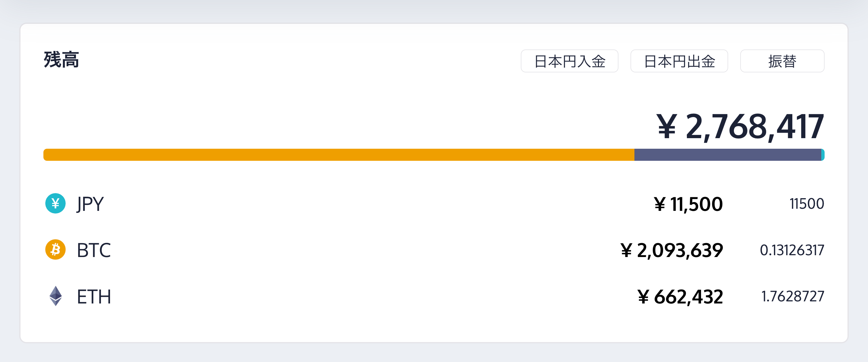868x362 pixels.
Task: Select the ETH currency label
Action: tap(94, 297)
